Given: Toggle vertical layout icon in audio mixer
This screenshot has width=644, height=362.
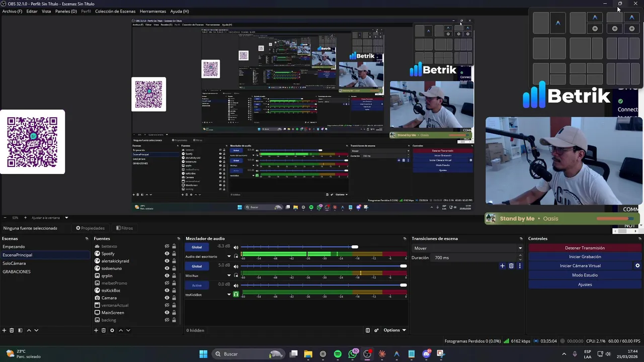Looking at the screenshot, I should click(368, 330).
